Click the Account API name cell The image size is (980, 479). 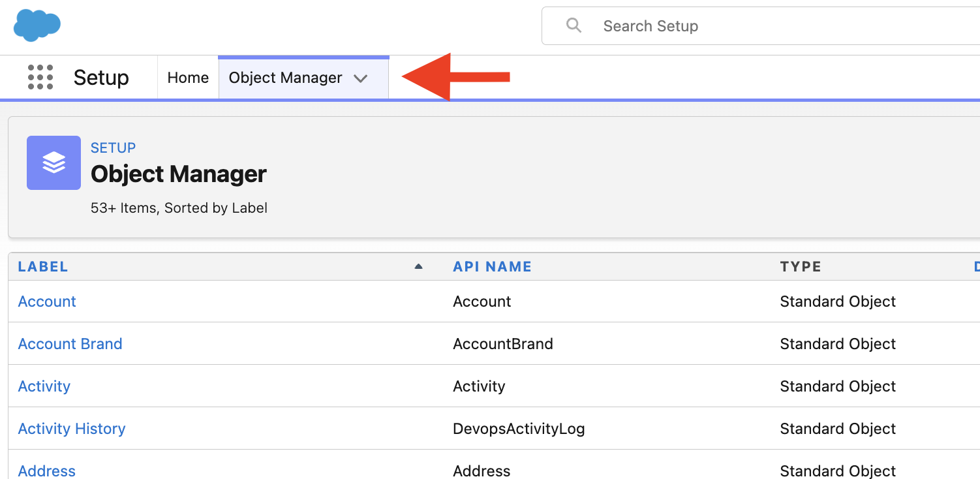click(x=482, y=301)
